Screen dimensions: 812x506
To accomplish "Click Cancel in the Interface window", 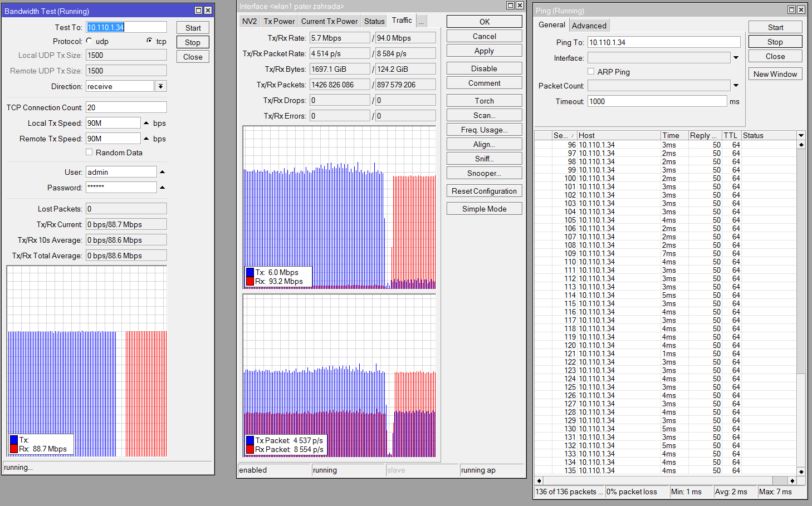I will coord(485,36).
